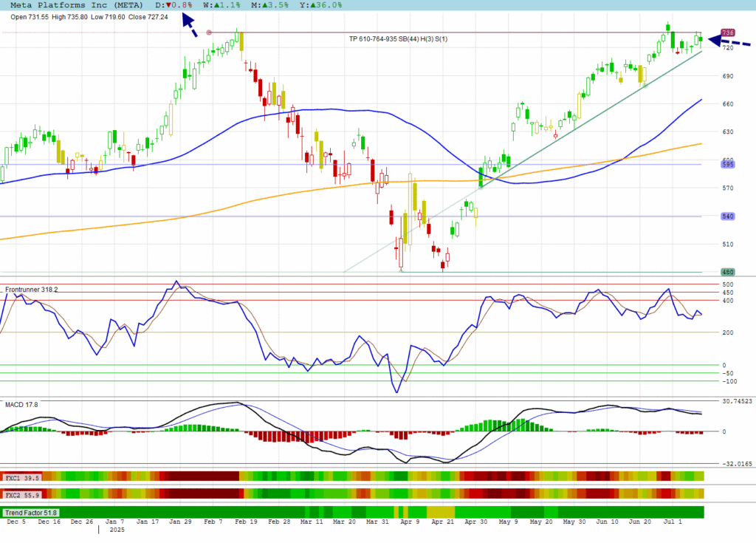
Task: Click the Trend Factor 51.8 label
Action: 31,513
